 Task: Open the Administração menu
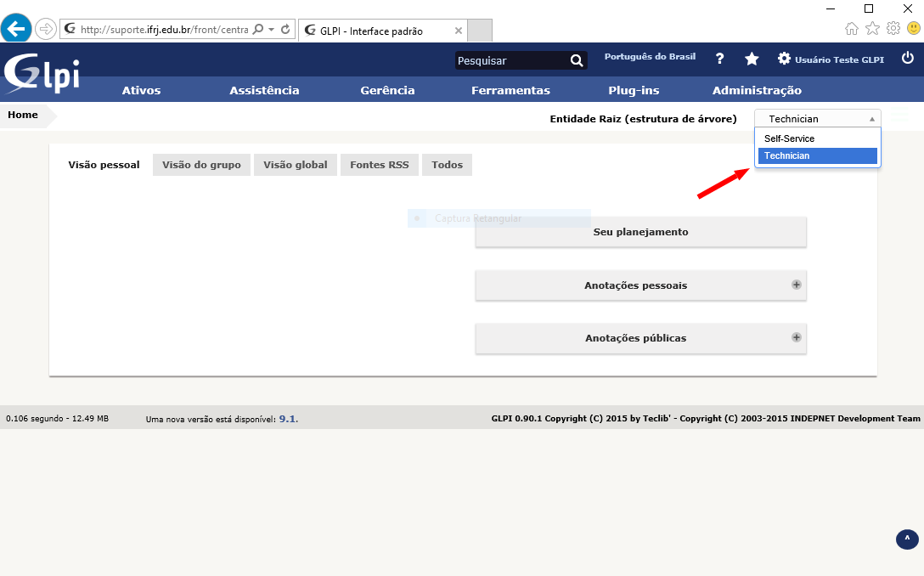coord(756,90)
